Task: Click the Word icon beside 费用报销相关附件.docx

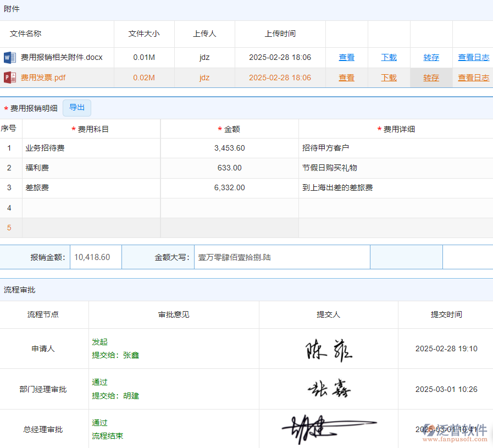Action: [x=9, y=57]
